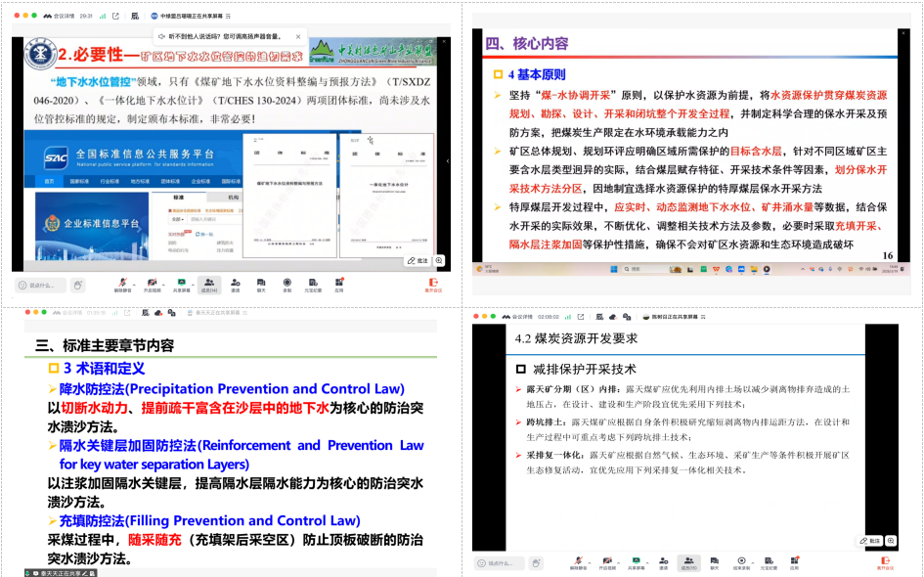This screenshot has height=577, width=924.
Task: Open 应用 apps in top-left meeting toolbar
Action: click(x=338, y=284)
